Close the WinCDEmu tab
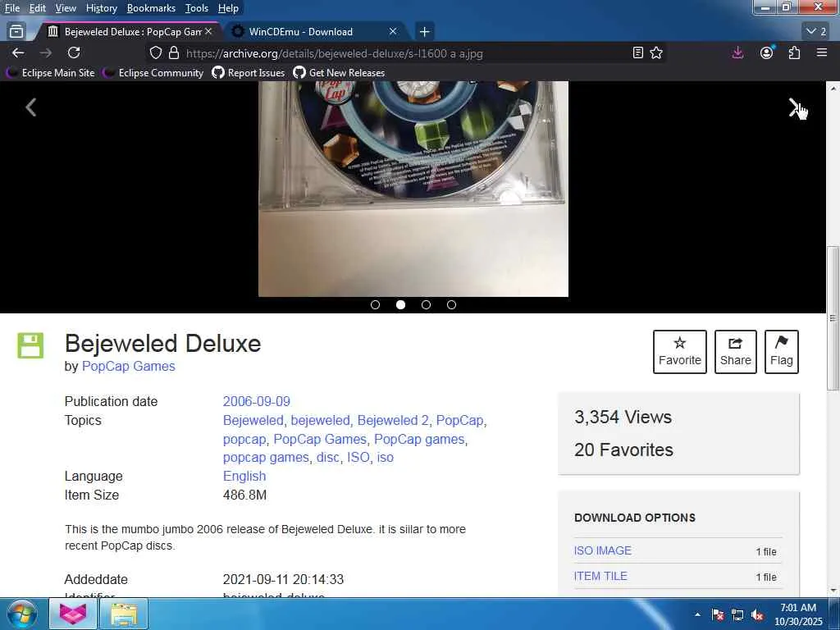Image resolution: width=840 pixels, height=630 pixels. tap(393, 32)
